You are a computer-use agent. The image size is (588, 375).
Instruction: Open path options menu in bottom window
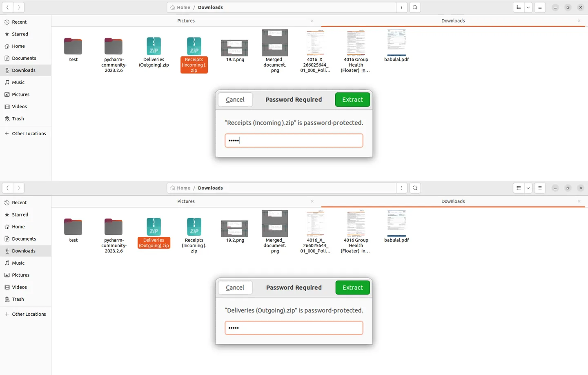coord(402,188)
